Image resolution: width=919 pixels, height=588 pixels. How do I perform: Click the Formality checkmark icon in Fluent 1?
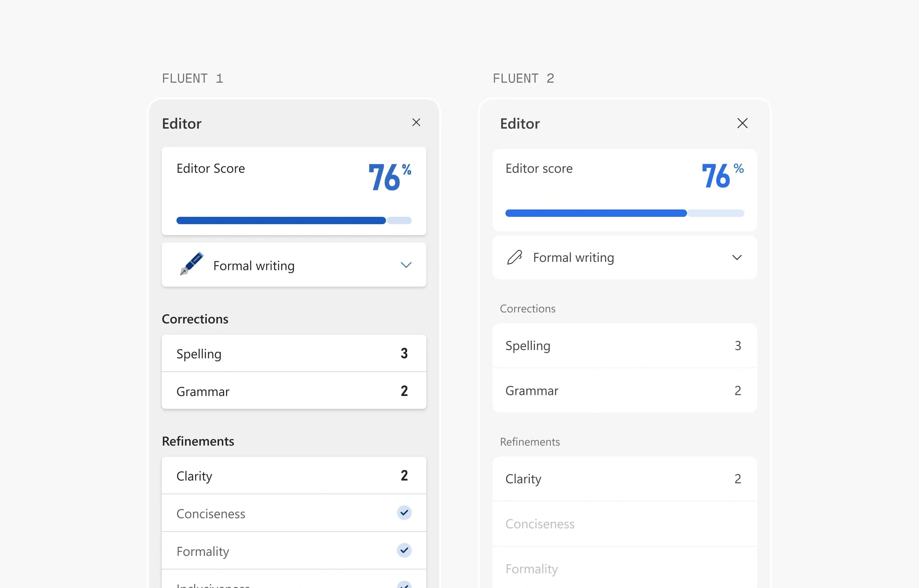click(x=404, y=550)
